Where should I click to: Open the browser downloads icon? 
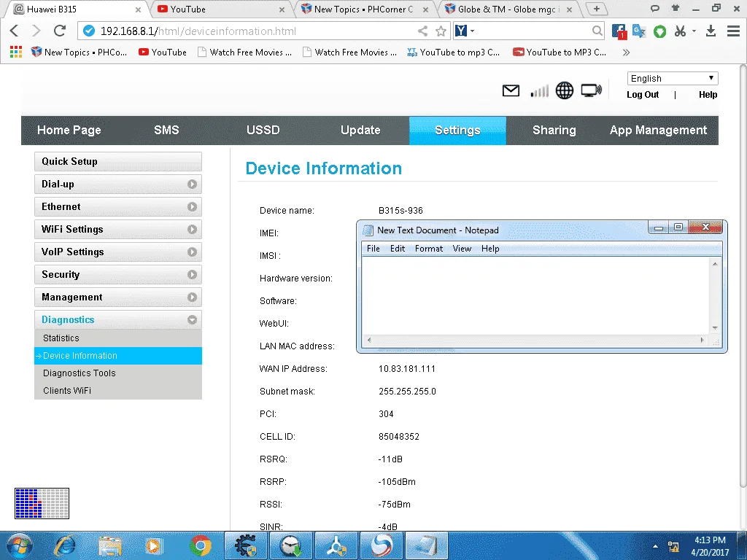[x=711, y=31]
